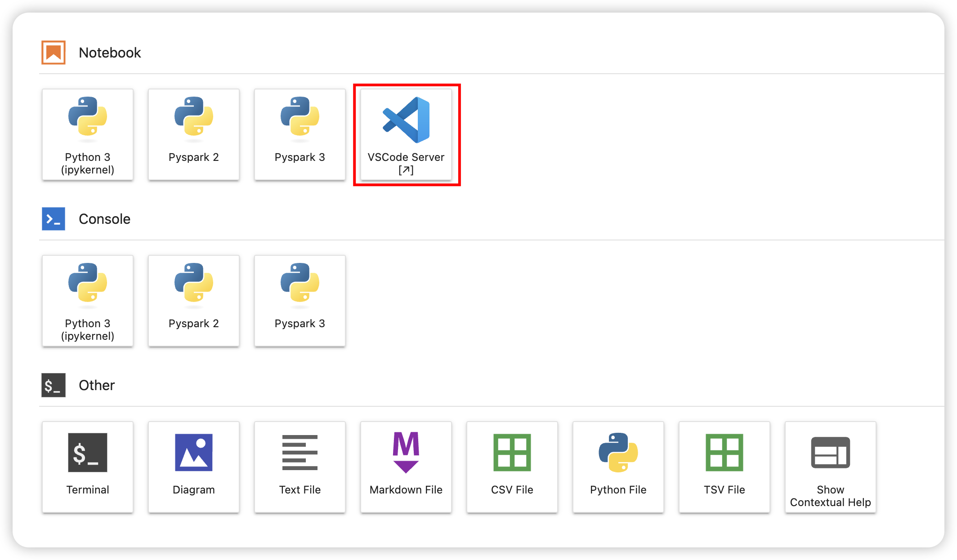Viewport: 957px width, 560px height.
Task: Click the orange Notebook section icon
Action: (x=54, y=53)
